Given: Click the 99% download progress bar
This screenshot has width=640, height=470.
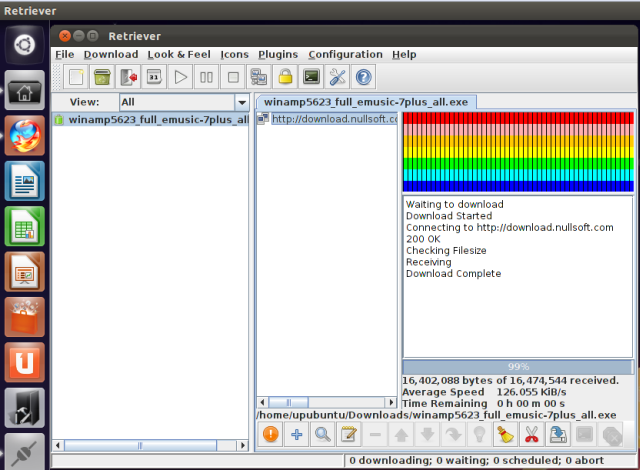Looking at the screenshot, I should (518, 366).
